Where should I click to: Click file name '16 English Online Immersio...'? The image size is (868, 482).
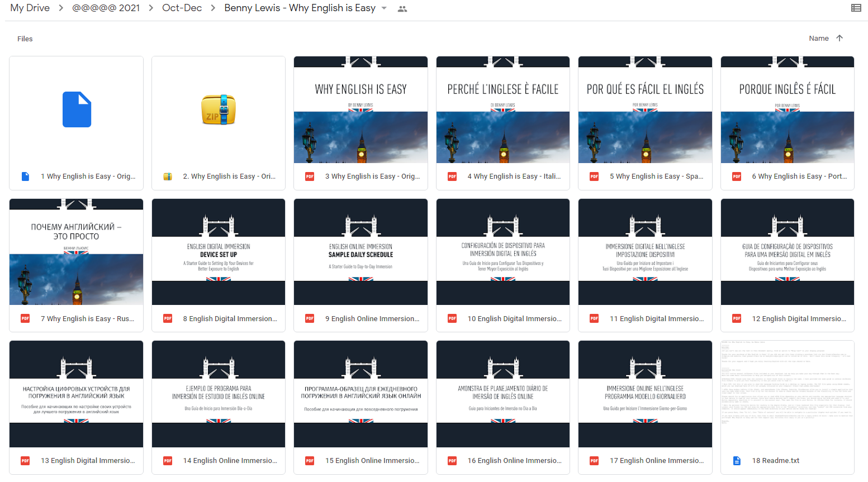pos(515,461)
